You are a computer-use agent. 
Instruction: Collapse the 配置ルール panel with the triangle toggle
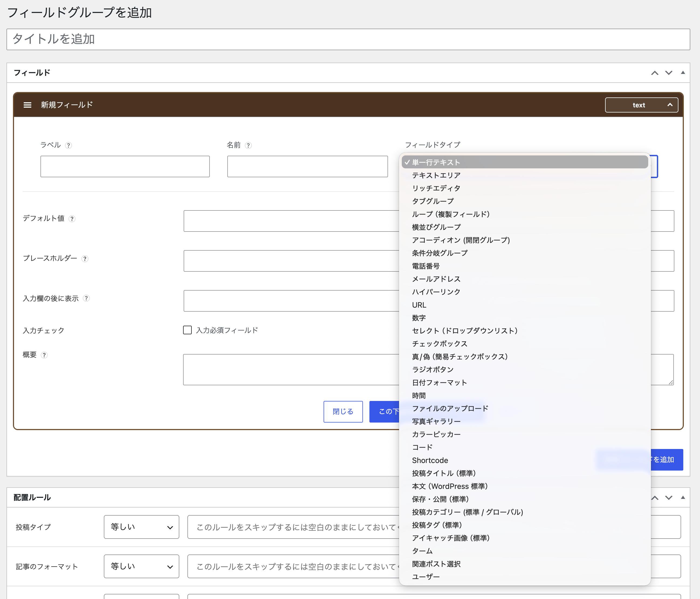[683, 497]
